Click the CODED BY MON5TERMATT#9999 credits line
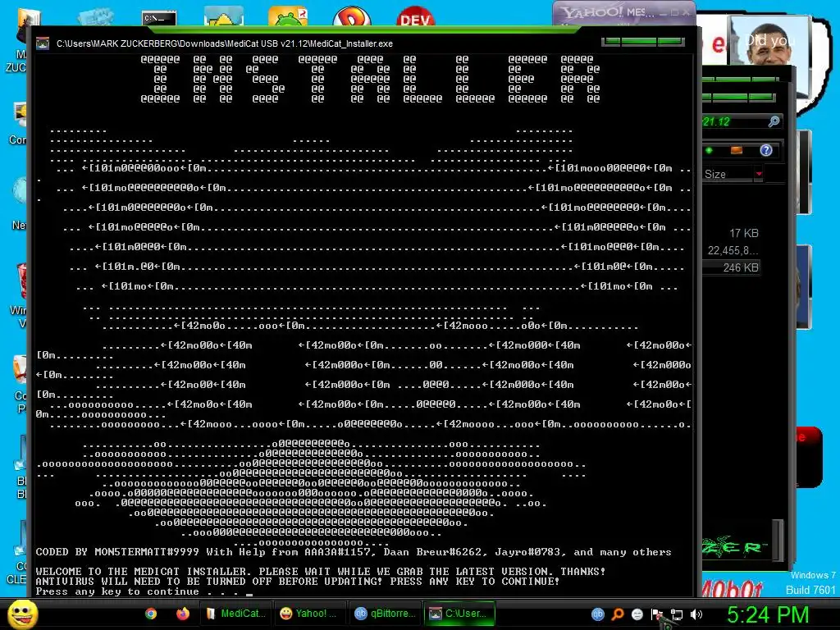This screenshot has height=630, width=840. pos(354,552)
